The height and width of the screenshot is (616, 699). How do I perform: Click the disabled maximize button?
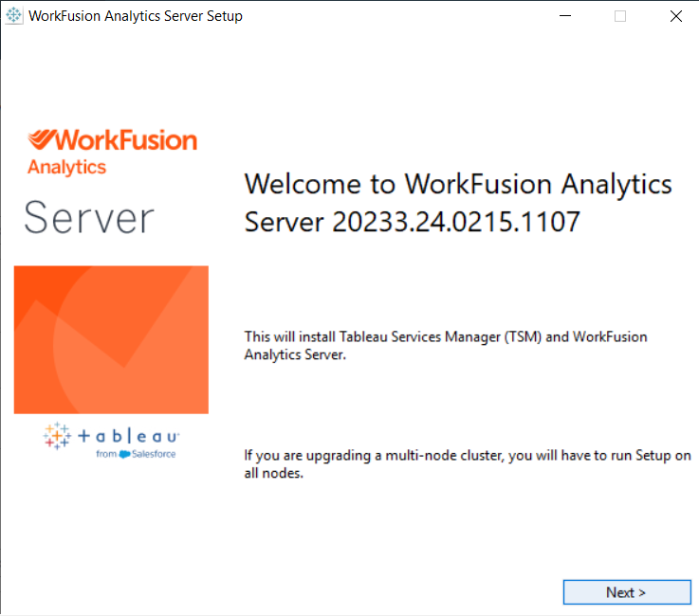point(620,16)
